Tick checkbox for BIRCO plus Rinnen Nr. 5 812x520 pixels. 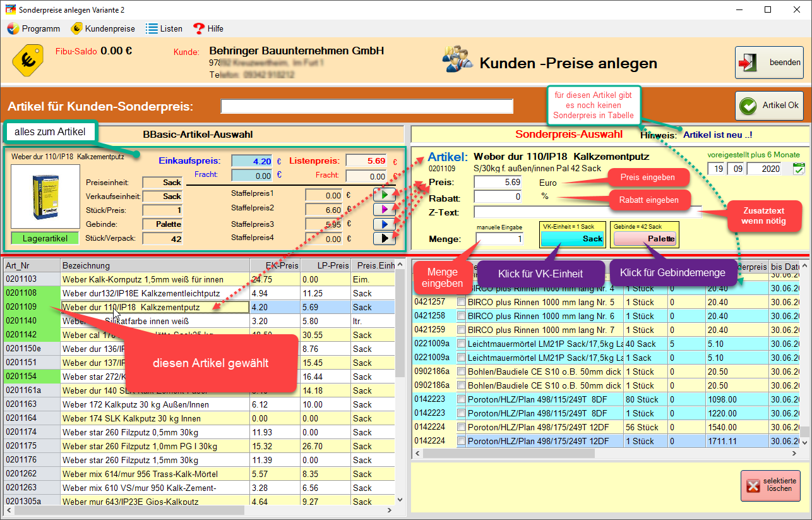461,302
